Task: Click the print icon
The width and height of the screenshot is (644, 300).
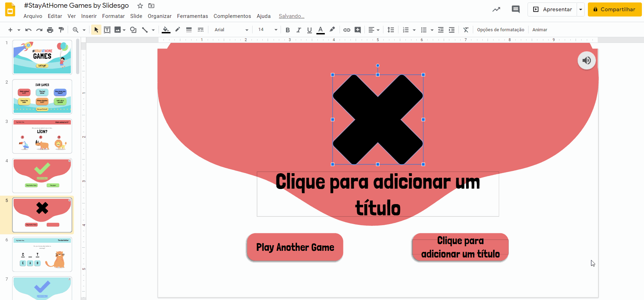Action: (x=50, y=30)
